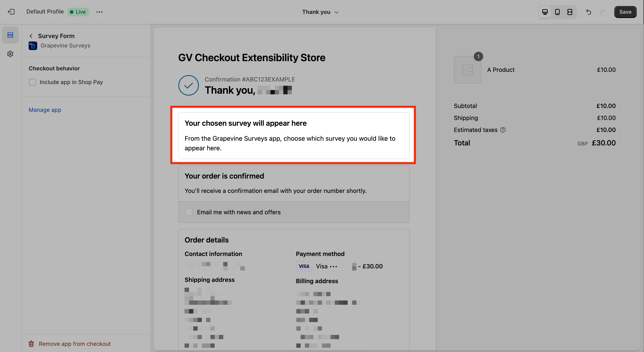Open settings gear in sidebar

[x=10, y=54]
